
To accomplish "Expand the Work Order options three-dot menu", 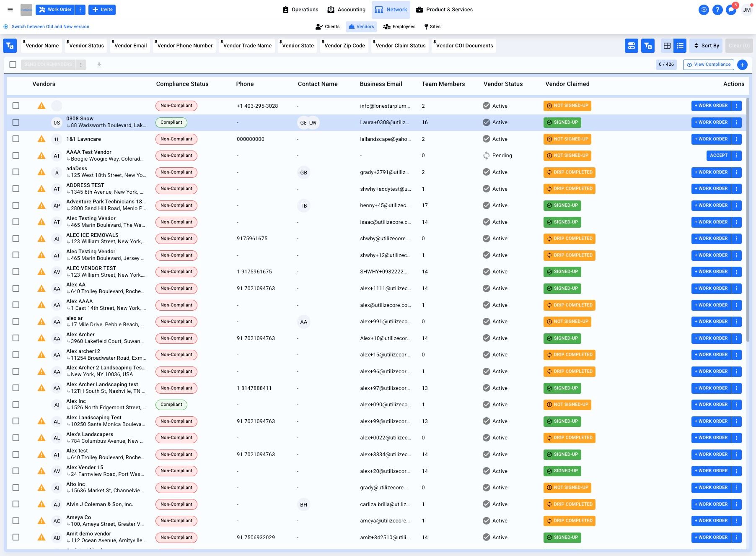I will [x=80, y=10].
